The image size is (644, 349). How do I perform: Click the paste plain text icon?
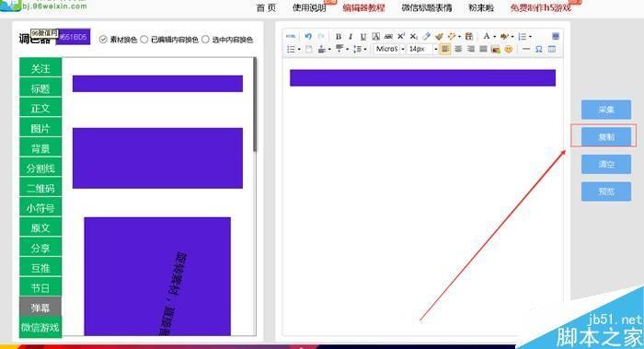click(x=468, y=37)
